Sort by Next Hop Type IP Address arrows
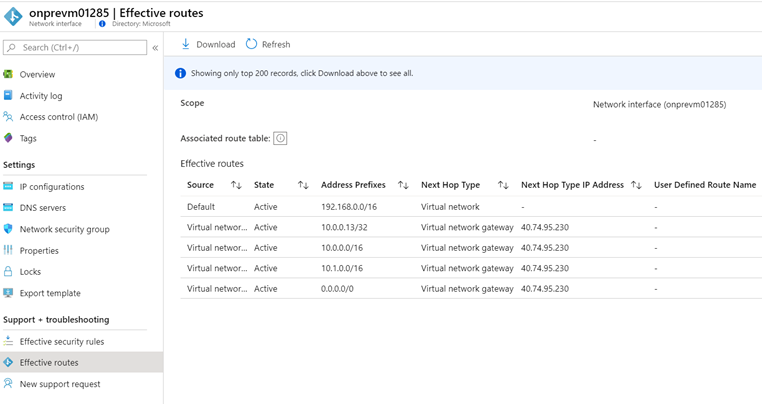 [x=636, y=185]
